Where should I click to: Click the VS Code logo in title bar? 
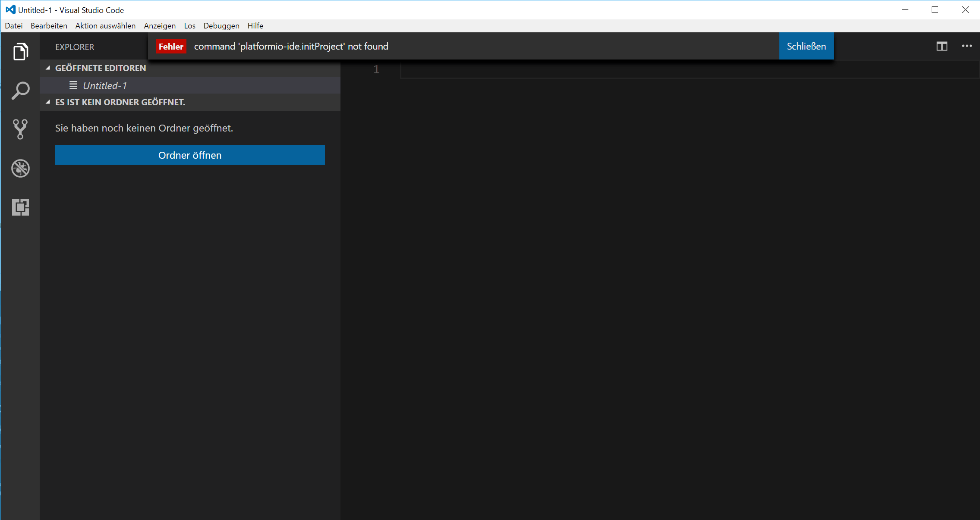pos(10,9)
